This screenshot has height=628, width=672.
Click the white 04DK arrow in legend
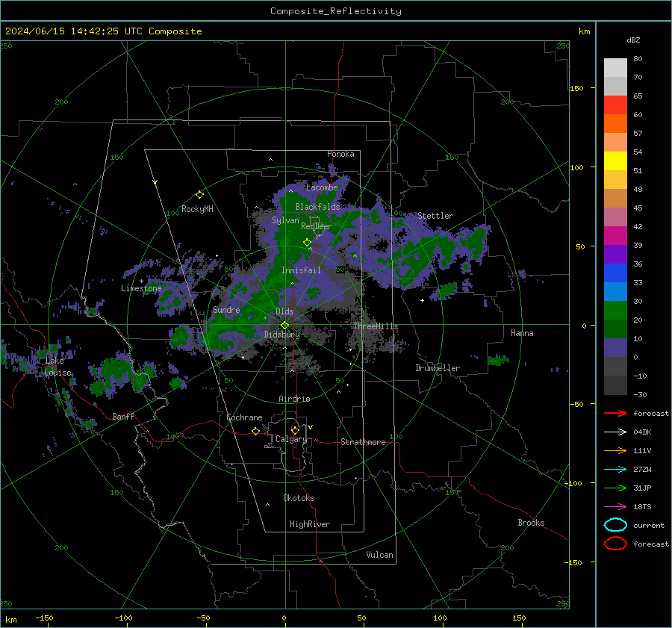(615, 432)
